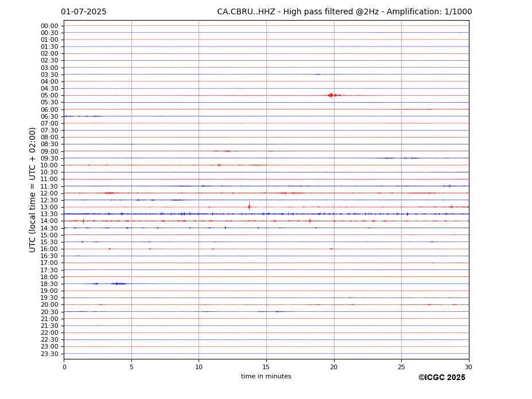
Task: Click the title CA.CBRU..HHZ High pass filtered
Action: tap(344, 12)
